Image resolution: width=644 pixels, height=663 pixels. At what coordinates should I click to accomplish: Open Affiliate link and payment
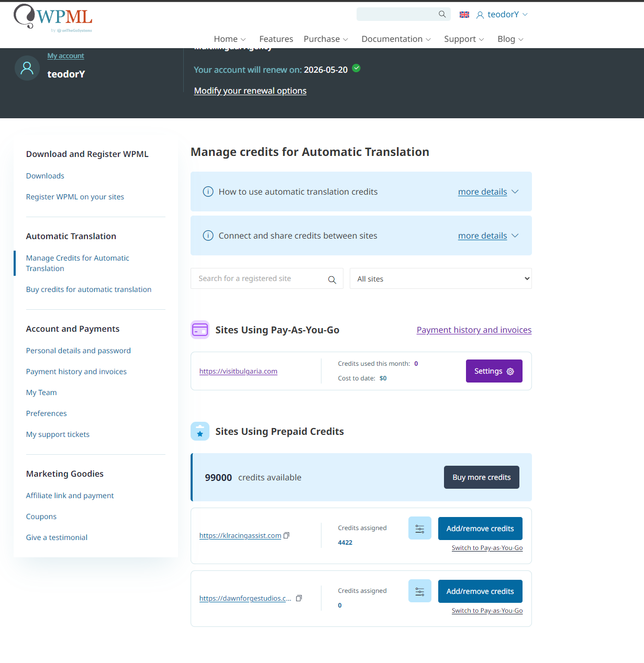click(x=70, y=496)
